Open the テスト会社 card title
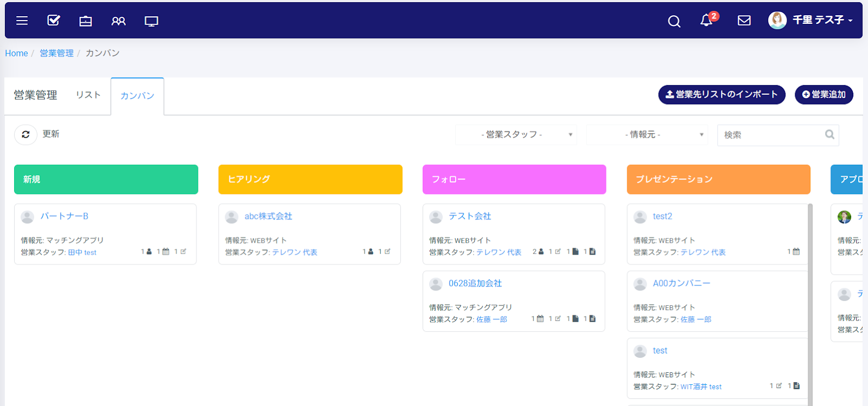Image resolution: width=868 pixels, height=406 pixels. click(470, 216)
